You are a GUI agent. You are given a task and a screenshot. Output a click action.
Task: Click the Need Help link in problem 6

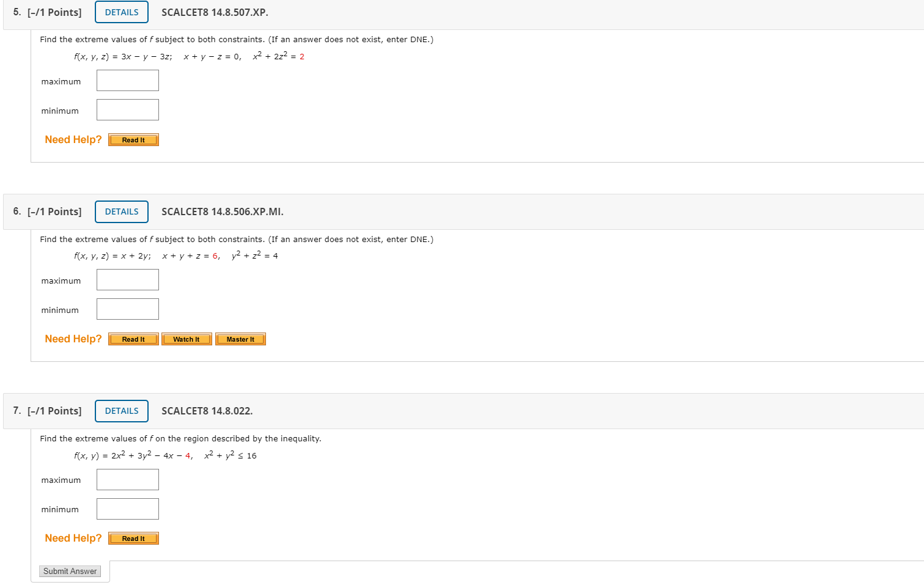click(x=73, y=339)
